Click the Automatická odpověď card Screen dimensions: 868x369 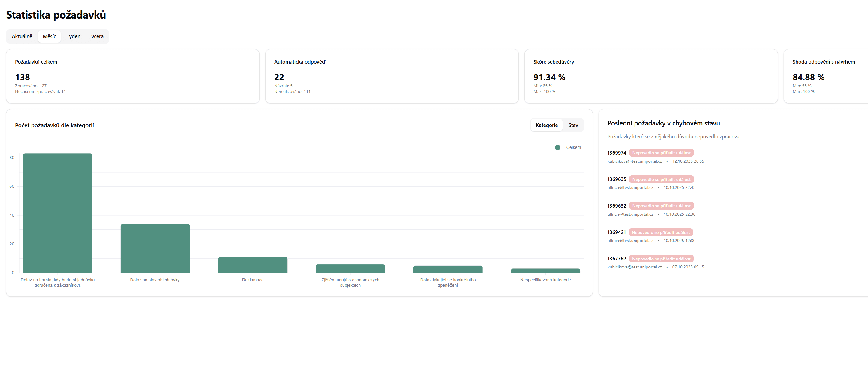(392, 76)
